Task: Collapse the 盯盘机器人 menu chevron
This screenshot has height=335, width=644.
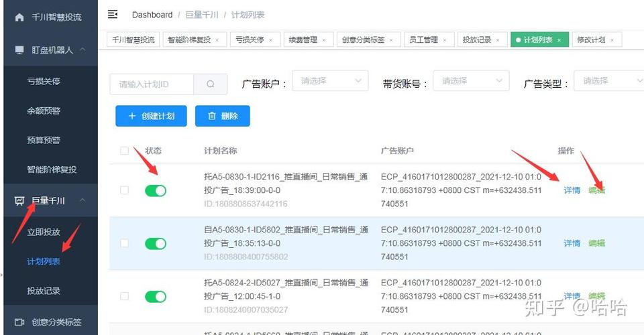Action: 83,49
